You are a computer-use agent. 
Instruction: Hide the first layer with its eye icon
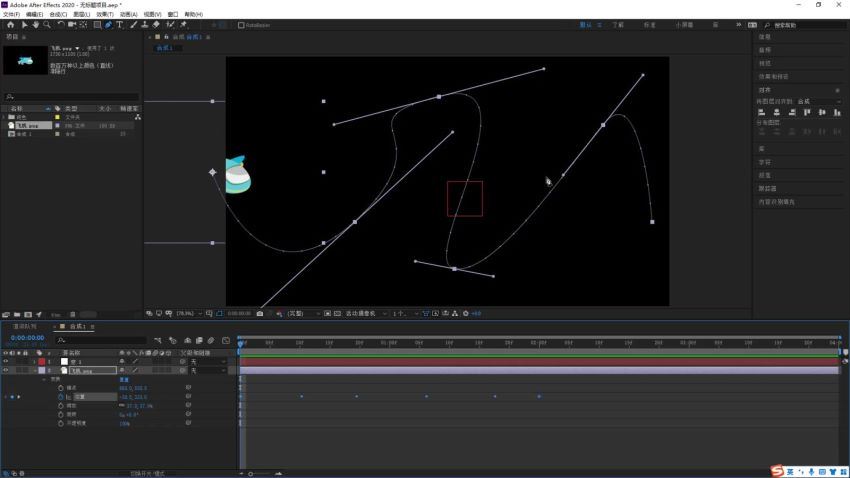[x=5, y=361]
